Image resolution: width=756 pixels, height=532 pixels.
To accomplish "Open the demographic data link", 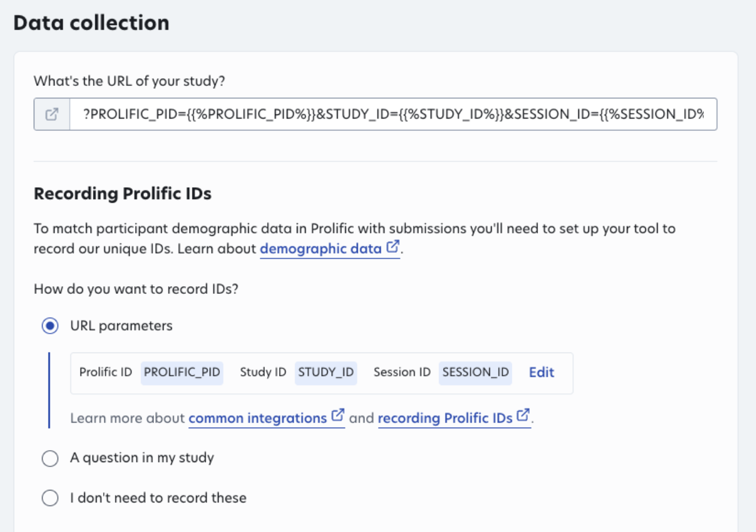I will point(330,248).
